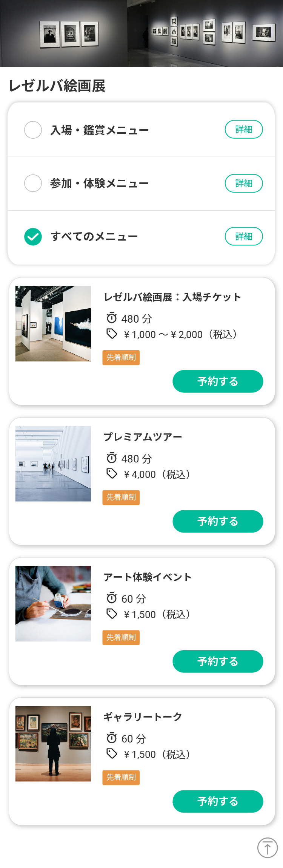Image resolution: width=283 pixels, height=868 pixels.
Task: Click the clock icon on the Premium Tour card
Action: pos(112,458)
